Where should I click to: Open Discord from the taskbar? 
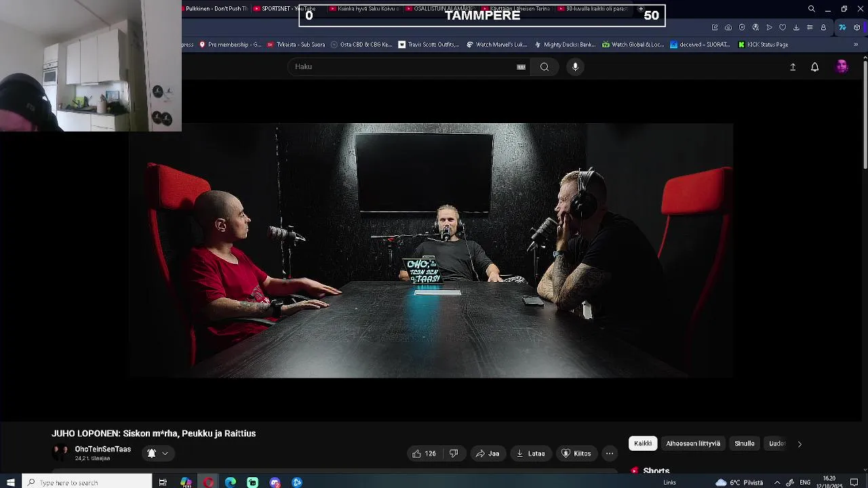pos(275,482)
